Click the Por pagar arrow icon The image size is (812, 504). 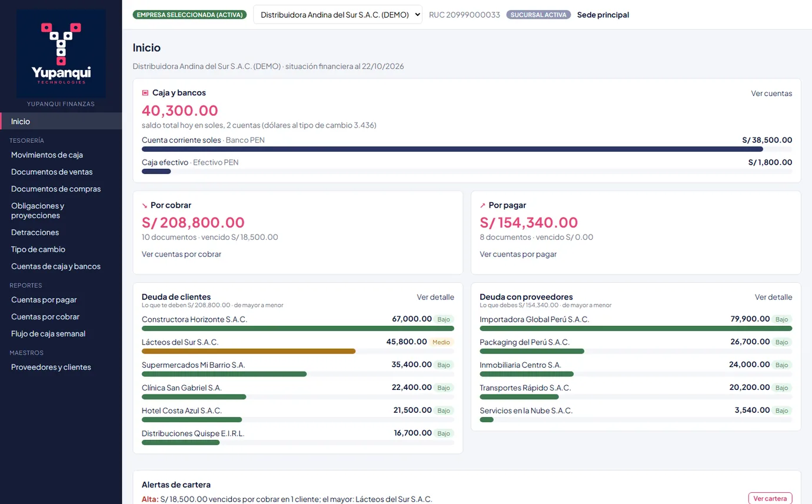click(x=483, y=206)
